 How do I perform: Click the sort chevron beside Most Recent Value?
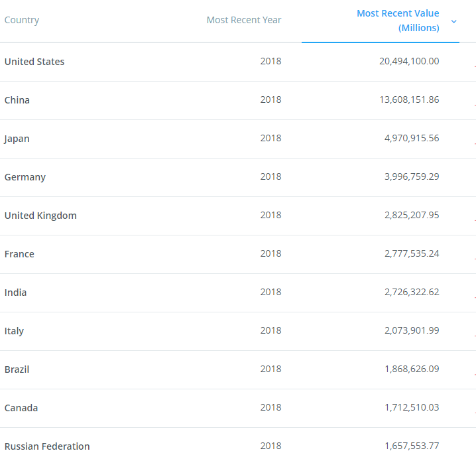tap(453, 21)
